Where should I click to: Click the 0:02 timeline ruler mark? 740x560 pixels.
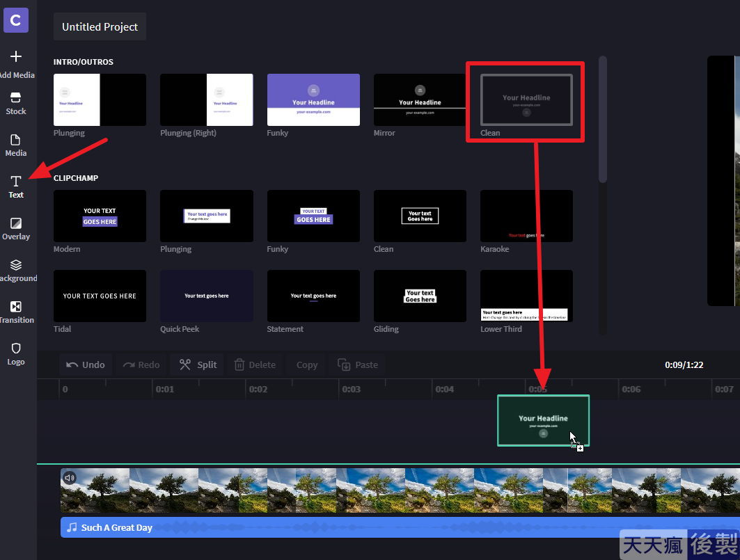[258, 389]
